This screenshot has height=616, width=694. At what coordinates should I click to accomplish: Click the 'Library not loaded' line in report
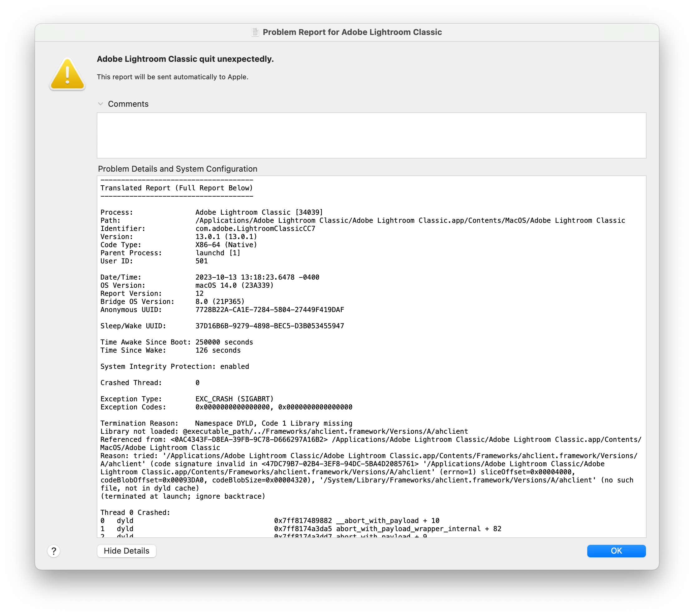[x=284, y=432]
